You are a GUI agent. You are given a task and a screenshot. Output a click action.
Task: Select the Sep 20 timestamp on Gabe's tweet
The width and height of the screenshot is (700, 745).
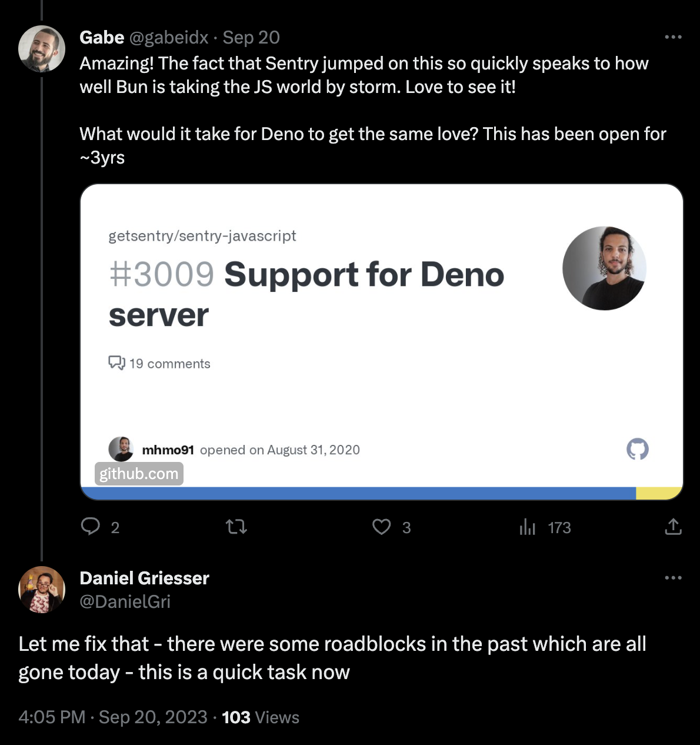tap(251, 37)
